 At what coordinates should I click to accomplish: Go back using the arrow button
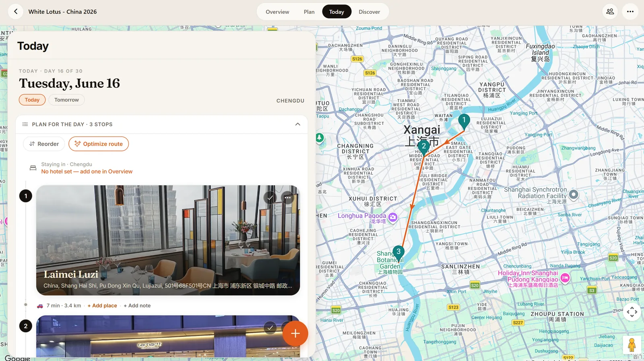(x=16, y=12)
